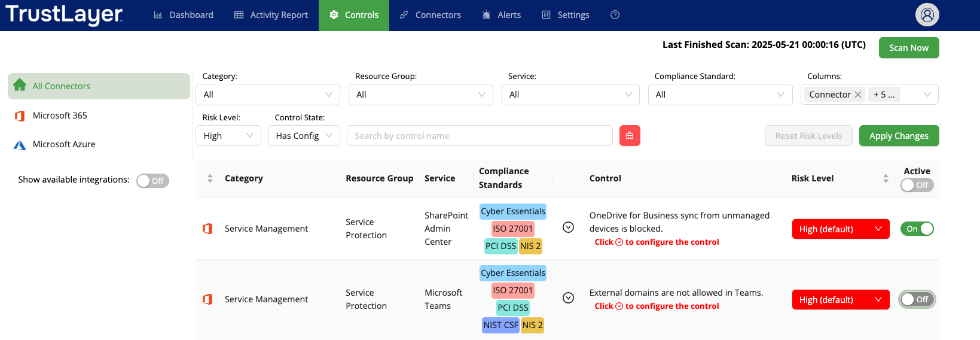Toggle Show available integrations switch
The height and width of the screenshot is (340, 980).
coord(152,181)
